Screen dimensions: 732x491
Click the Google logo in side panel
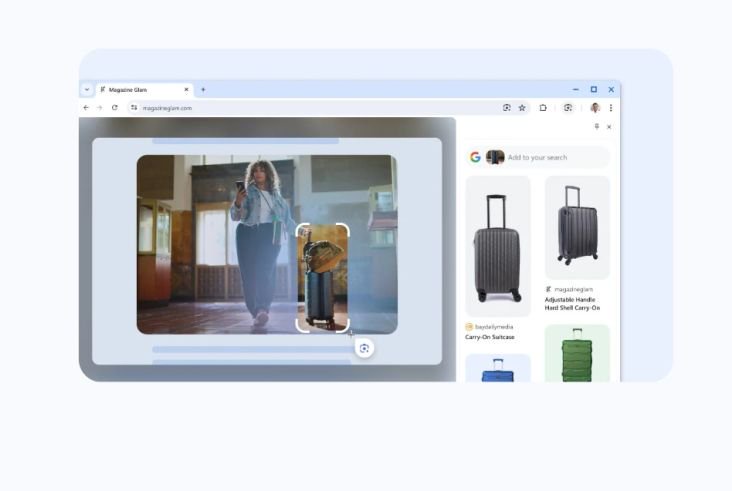pos(475,157)
